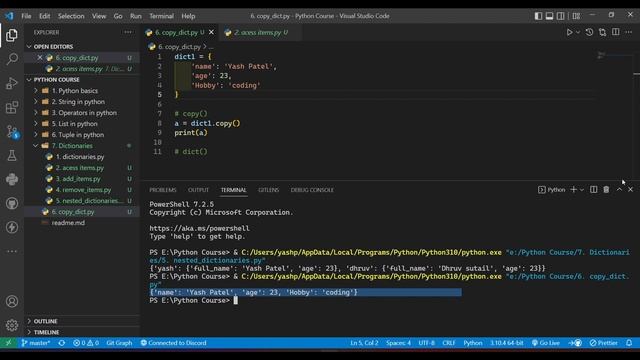Switch to the Debug Console tab
The width and height of the screenshot is (640, 360).
[x=312, y=190]
